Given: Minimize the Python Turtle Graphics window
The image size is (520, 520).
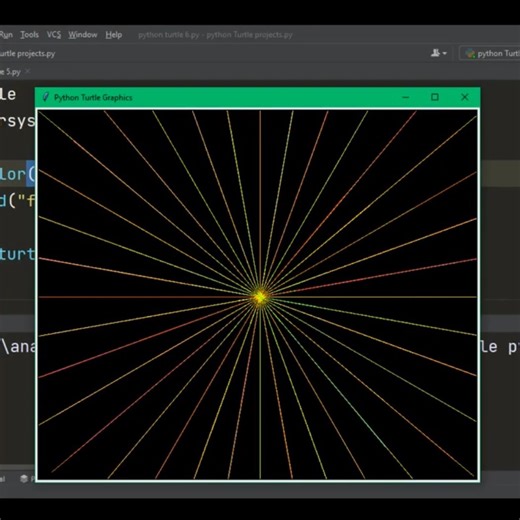Looking at the screenshot, I should [x=405, y=97].
